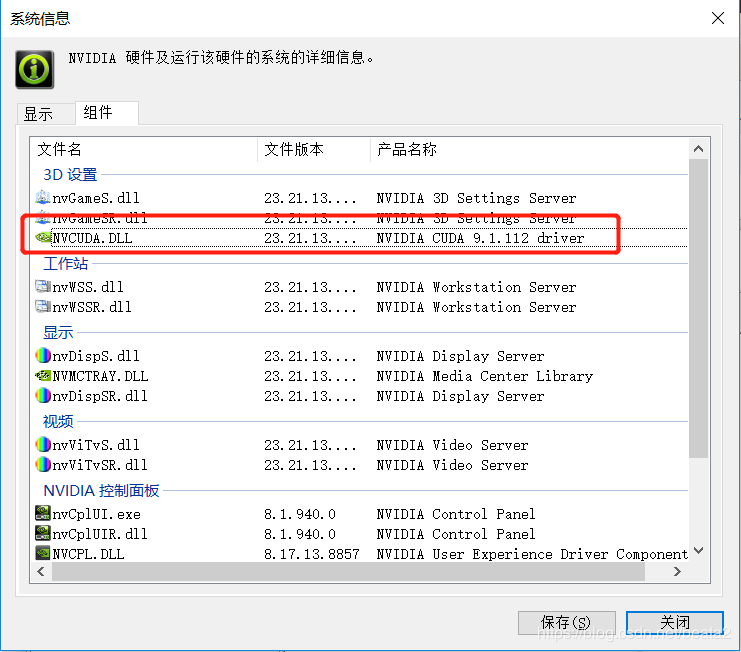741x652 pixels.
Task: Collapse the 3D 设置 group header
Action: click(x=70, y=174)
